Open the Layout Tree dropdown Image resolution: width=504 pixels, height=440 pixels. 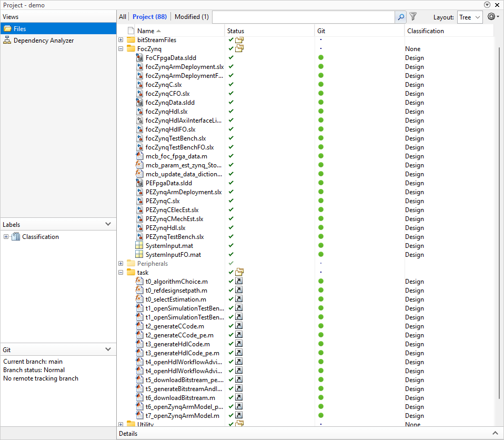470,17
